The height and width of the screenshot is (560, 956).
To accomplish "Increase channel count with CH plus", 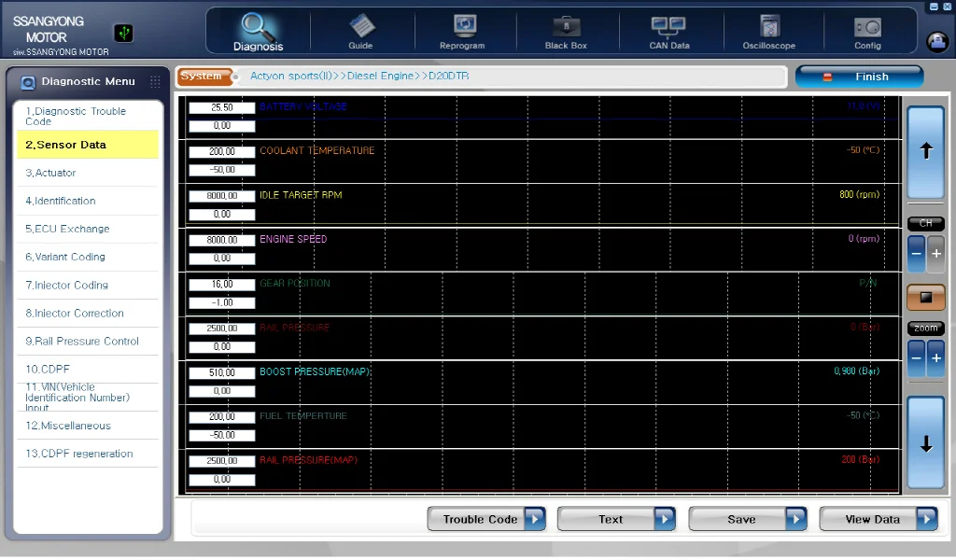I will tap(935, 254).
